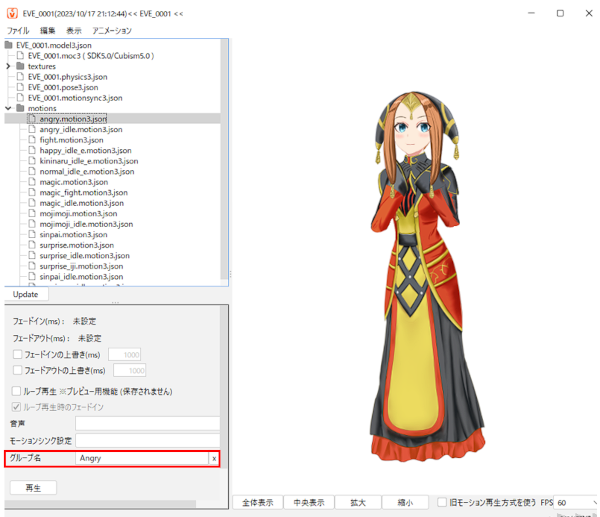
Task: Click the 中央表示 button
Action: pyautogui.click(x=309, y=502)
